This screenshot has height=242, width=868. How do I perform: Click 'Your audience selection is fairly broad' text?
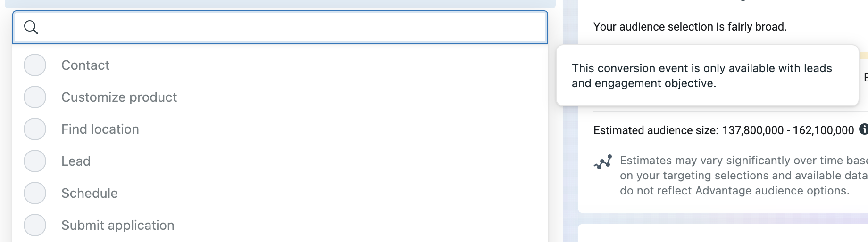[x=690, y=27]
